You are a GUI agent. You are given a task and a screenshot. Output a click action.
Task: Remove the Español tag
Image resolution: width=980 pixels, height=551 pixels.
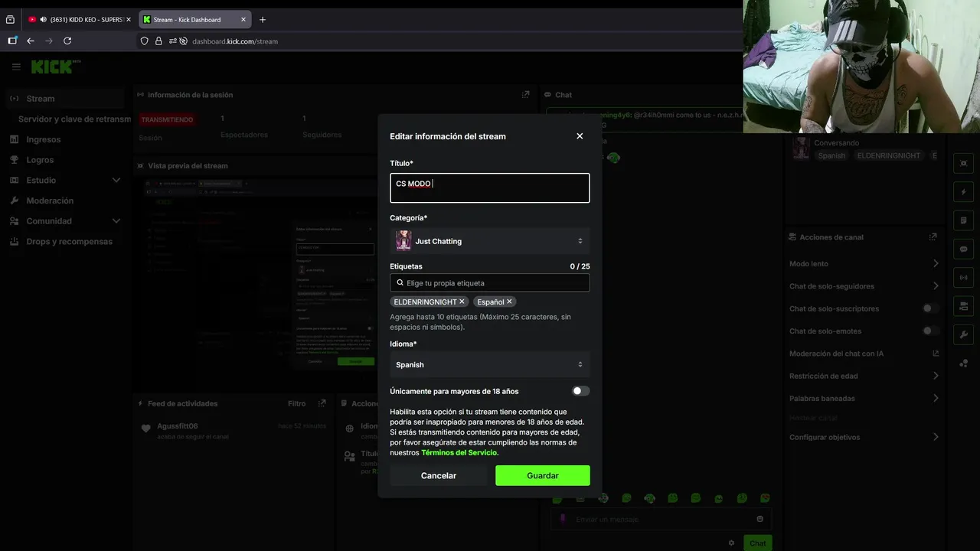coord(509,302)
